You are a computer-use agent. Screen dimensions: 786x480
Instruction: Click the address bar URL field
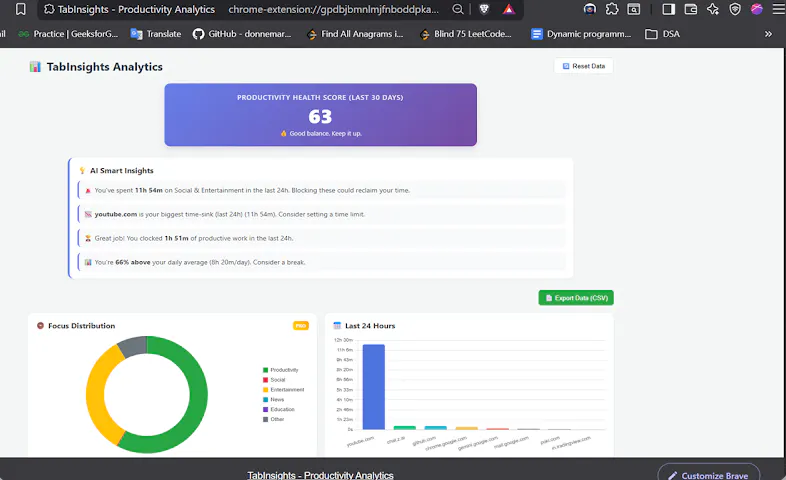coord(333,9)
